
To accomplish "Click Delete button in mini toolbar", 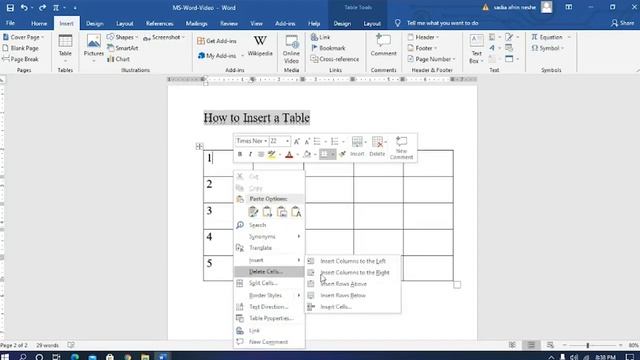I will click(x=377, y=147).
